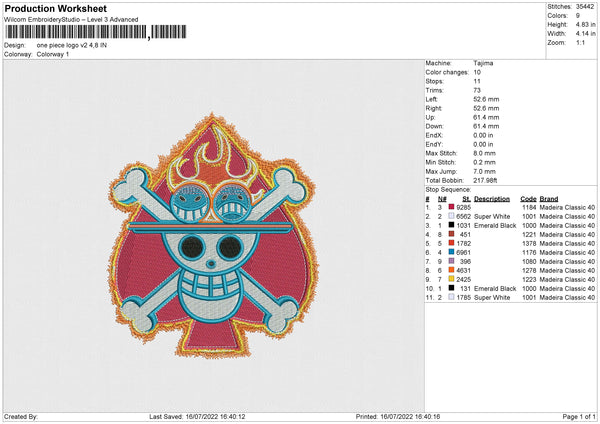
Task: Click Min Stitch value 0.2 mm
Action: point(484,162)
